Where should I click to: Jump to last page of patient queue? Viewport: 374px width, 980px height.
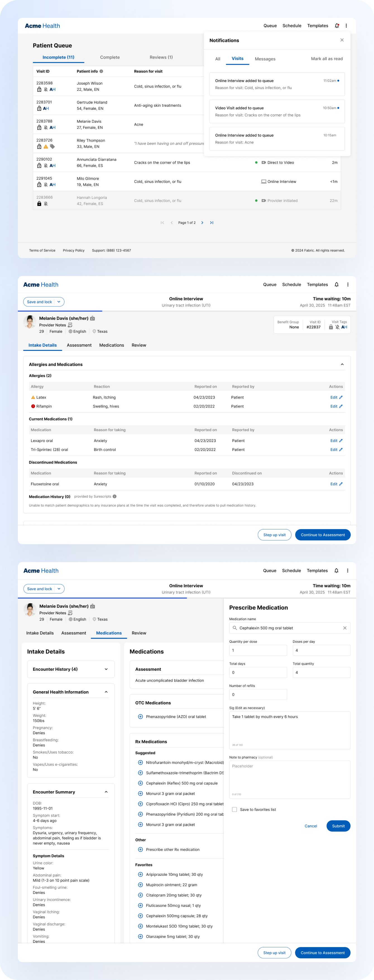212,223
